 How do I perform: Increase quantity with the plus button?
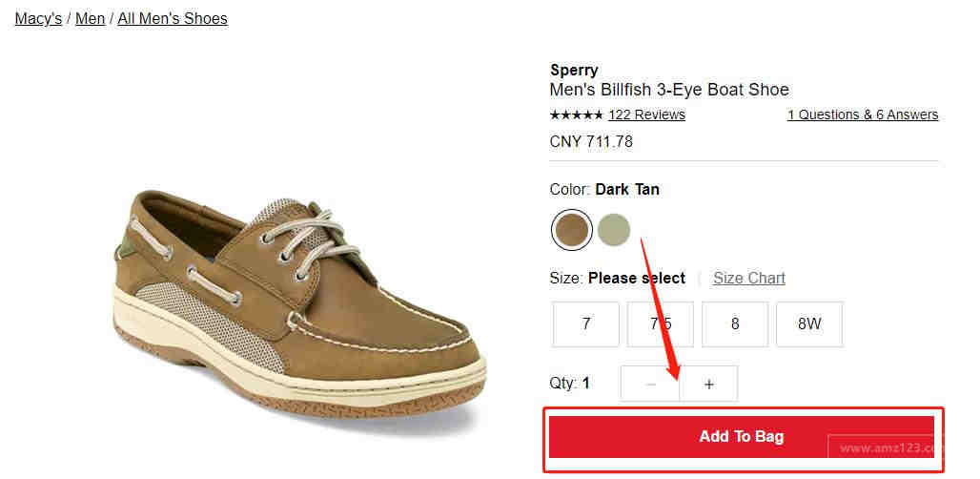(708, 384)
